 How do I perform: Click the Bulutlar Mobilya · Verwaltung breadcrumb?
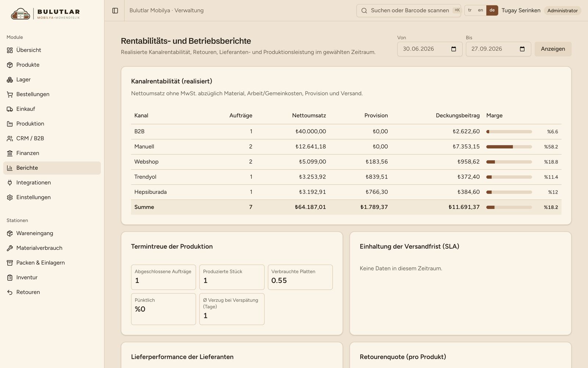pyautogui.click(x=166, y=10)
